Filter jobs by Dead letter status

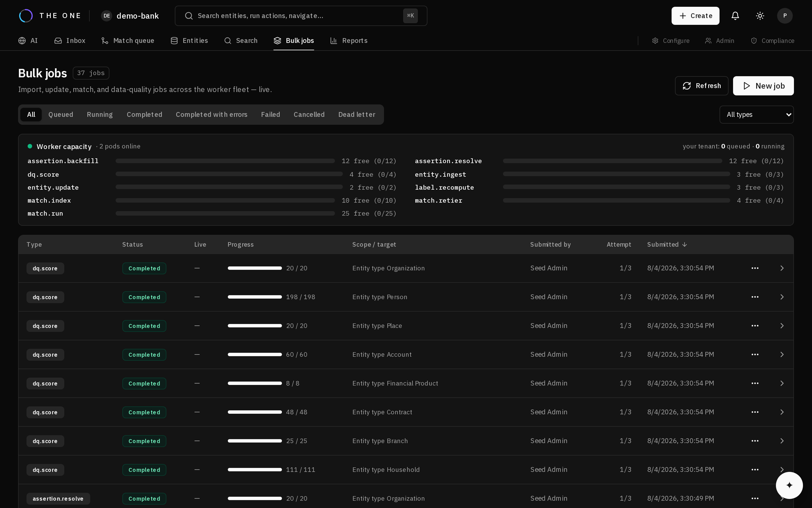click(x=357, y=115)
